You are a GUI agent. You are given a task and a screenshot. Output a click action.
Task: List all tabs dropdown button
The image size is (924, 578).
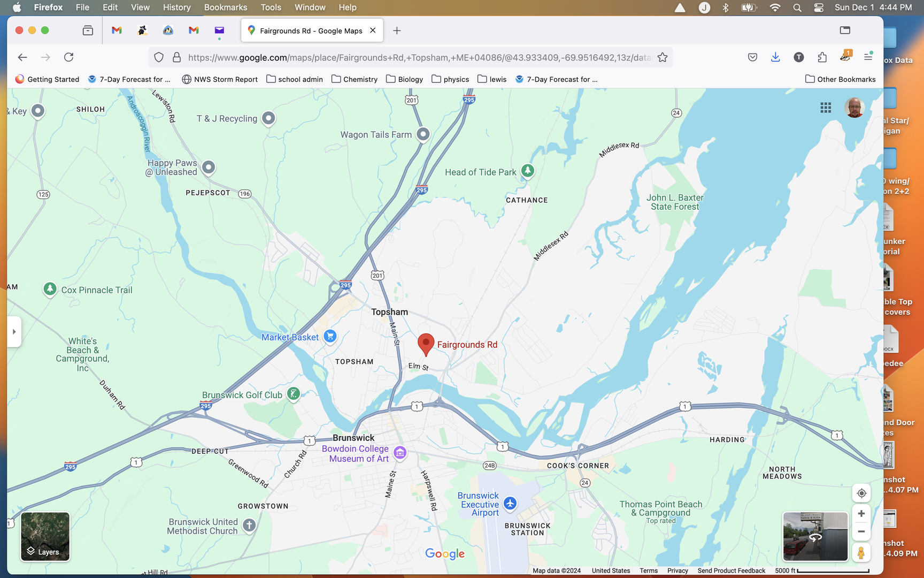click(x=845, y=31)
